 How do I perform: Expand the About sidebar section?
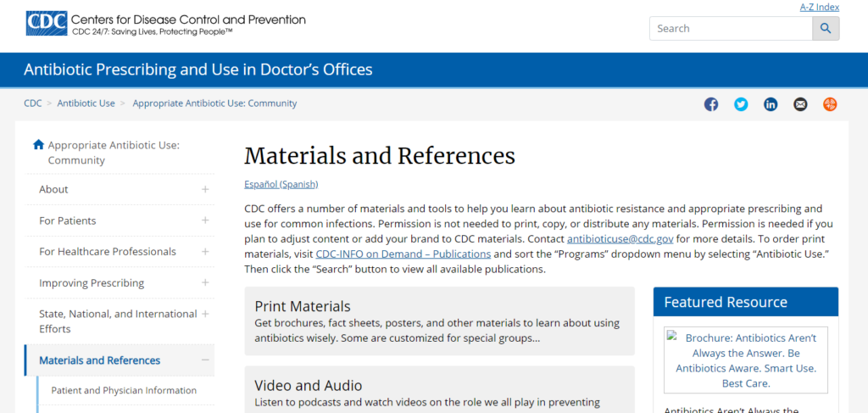pyautogui.click(x=205, y=189)
